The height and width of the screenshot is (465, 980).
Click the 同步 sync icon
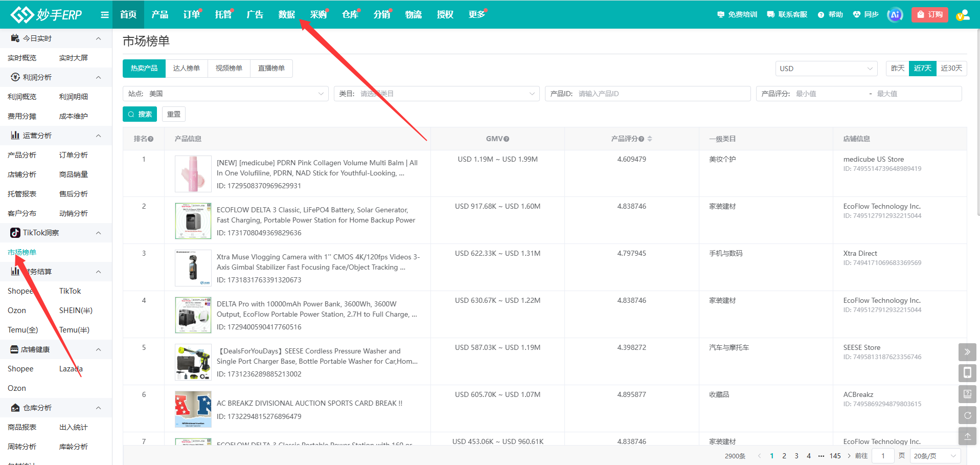(857, 14)
